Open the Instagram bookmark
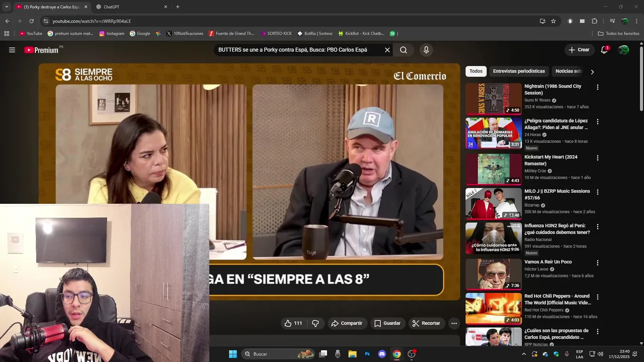644x362 pixels. 112,34
